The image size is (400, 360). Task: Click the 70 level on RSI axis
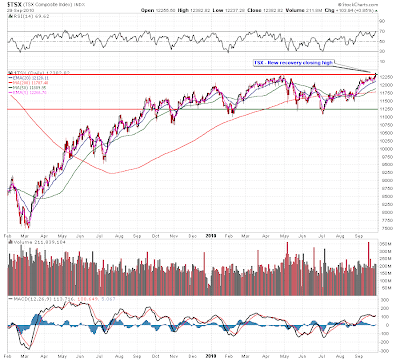tap(383, 31)
